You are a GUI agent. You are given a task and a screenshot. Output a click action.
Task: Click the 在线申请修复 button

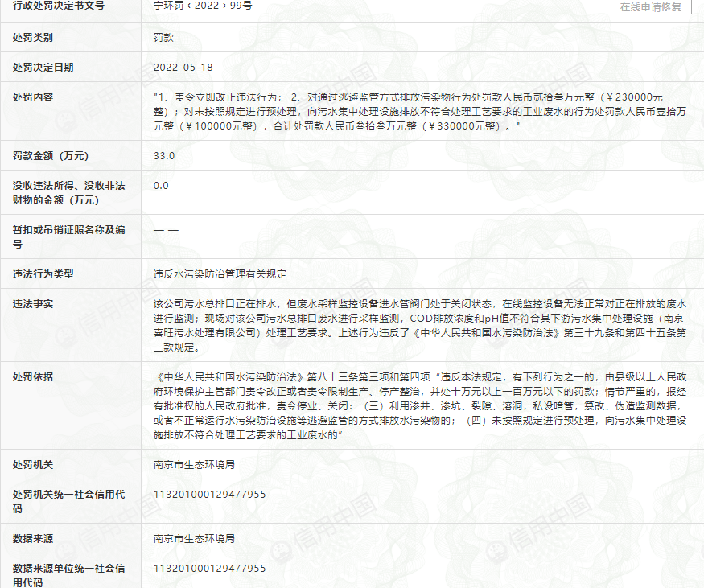651,6
